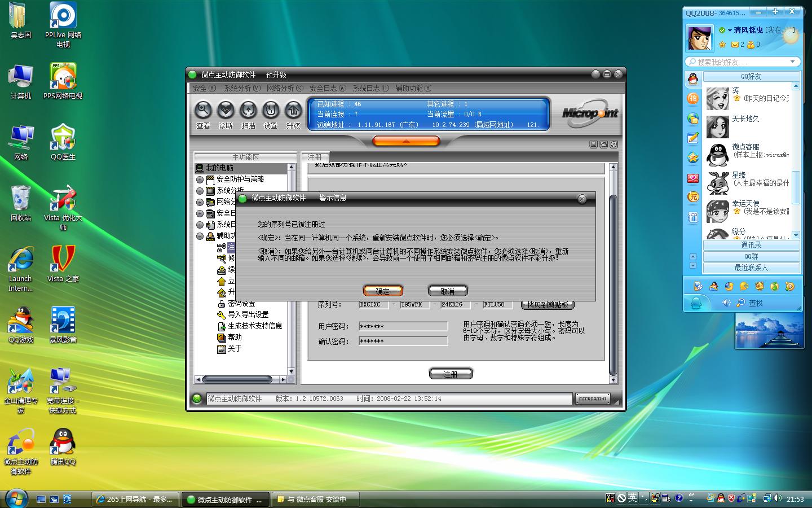Open chat with contact 涛
812x508 pixels.
tap(747, 97)
